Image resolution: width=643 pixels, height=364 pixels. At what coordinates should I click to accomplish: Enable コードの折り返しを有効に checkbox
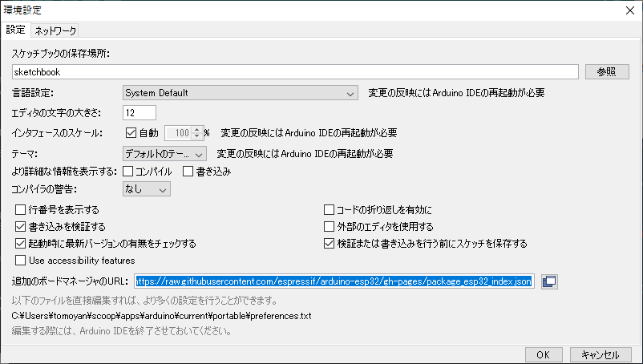click(329, 210)
